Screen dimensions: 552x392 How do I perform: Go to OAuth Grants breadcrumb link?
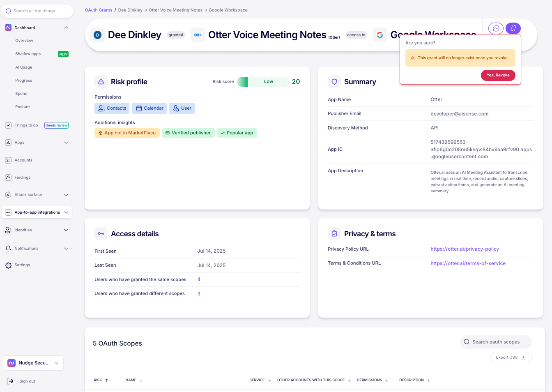tap(99, 10)
